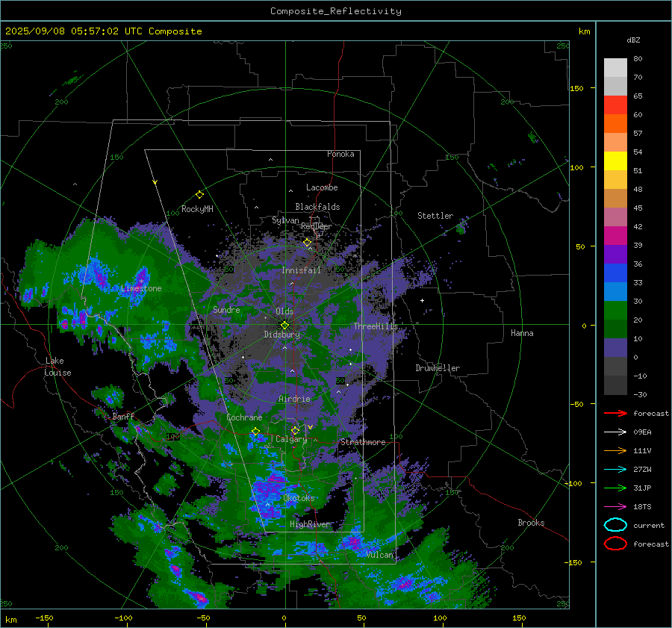The height and width of the screenshot is (628, 672).
Task: Click the Composite_Reflectivity title text
Action: pos(336,11)
